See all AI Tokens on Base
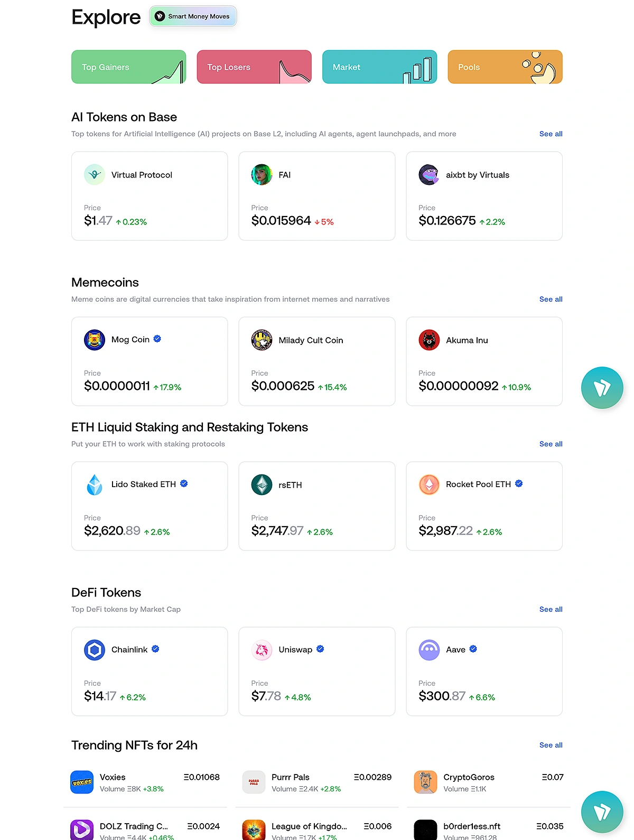Screen dimensions: 634x840 (551, 134)
